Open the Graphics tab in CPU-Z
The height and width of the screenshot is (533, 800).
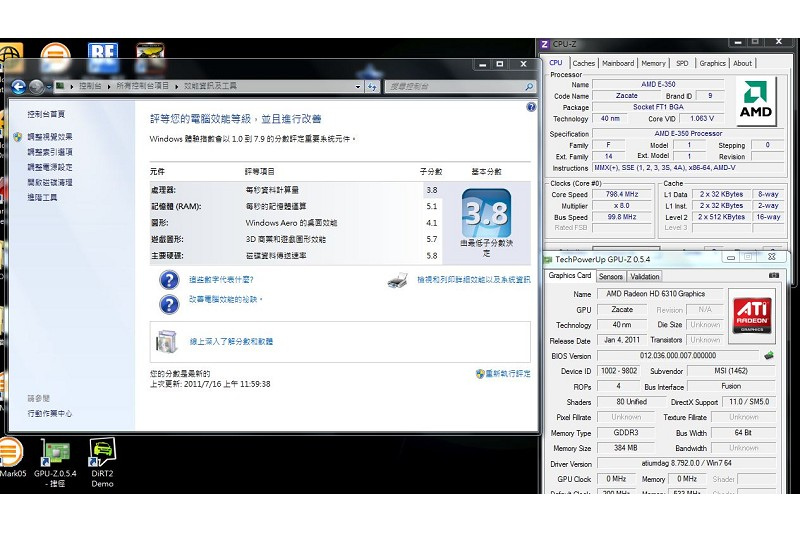click(712, 63)
